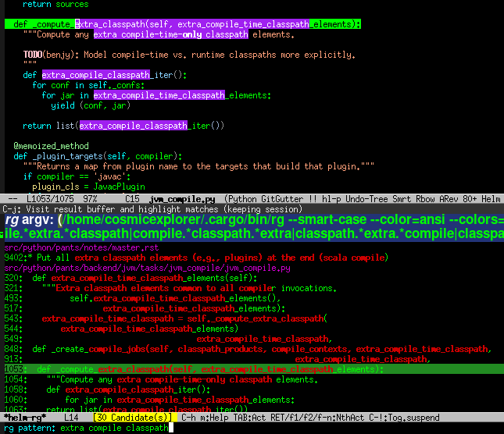
Task: Click the C-!:Tog.suspend hint
Action: 404,418
